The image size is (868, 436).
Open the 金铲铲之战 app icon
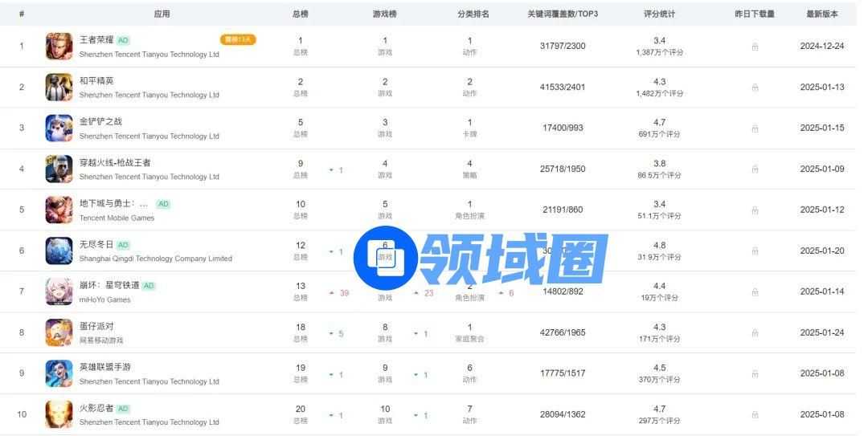[59, 128]
